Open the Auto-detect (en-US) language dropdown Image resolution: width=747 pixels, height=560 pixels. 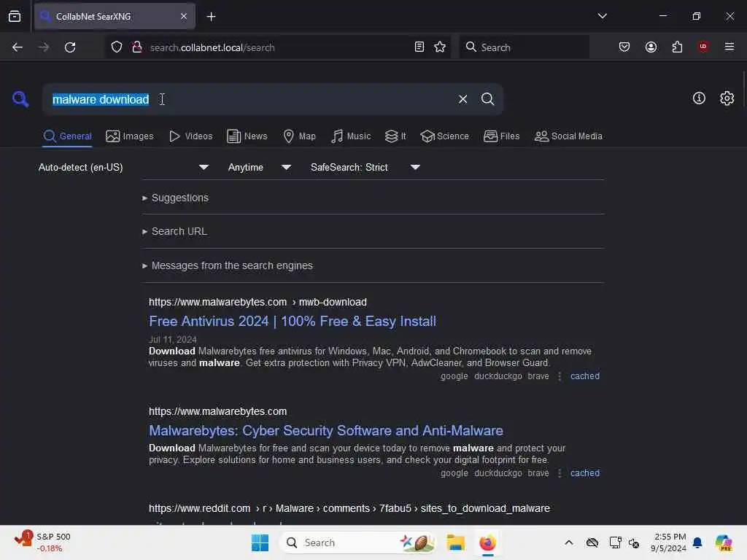pos(123,167)
